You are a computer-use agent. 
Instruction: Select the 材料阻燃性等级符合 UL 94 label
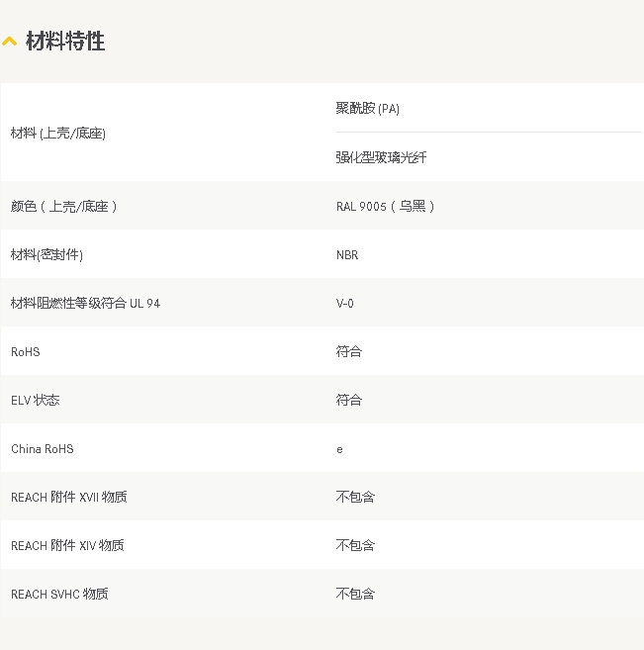point(85,304)
